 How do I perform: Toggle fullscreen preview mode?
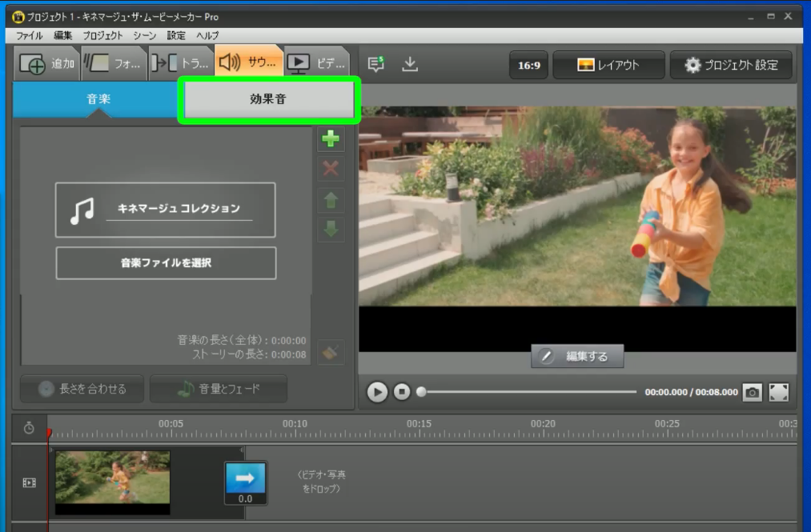tap(778, 392)
